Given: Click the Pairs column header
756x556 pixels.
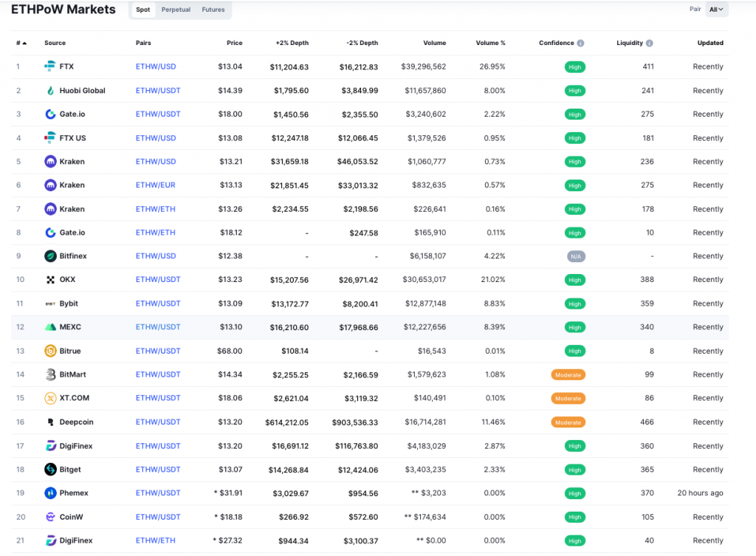Looking at the screenshot, I should point(143,43).
